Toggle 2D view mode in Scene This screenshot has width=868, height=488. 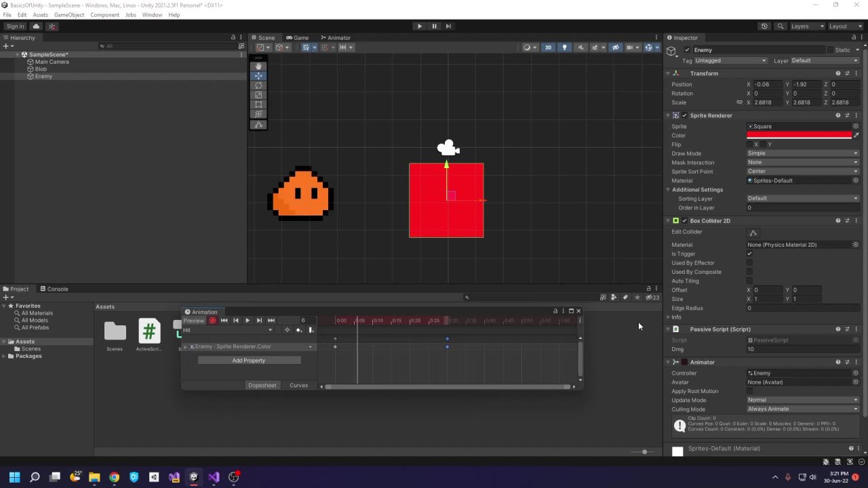point(548,47)
